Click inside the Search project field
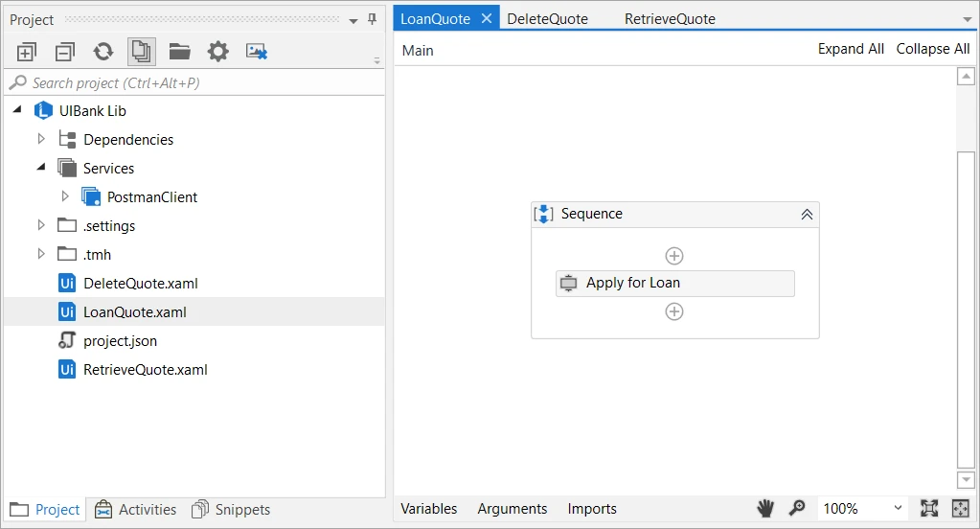Viewport: 980px width, 529px height. pos(194,82)
